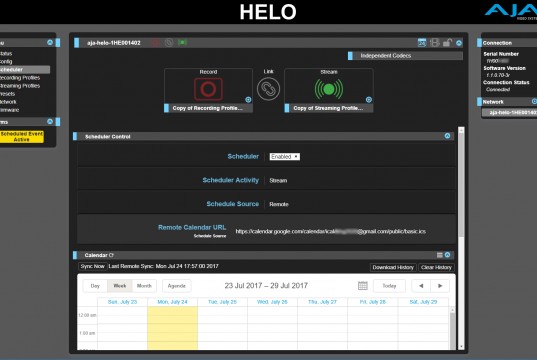Click Copy of Streaming Profile label

[328, 108]
